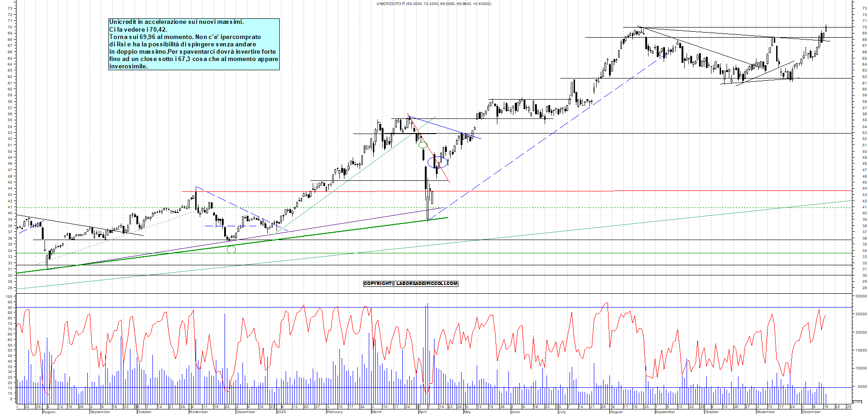Click the cyan Unicredit commentary text box
The height and width of the screenshot is (414, 868).
coord(194,44)
